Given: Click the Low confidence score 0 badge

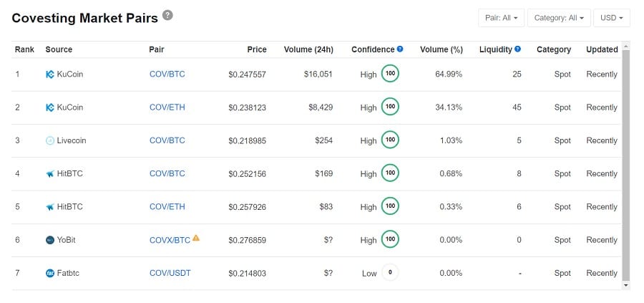Looking at the screenshot, I should click(390, 273).
